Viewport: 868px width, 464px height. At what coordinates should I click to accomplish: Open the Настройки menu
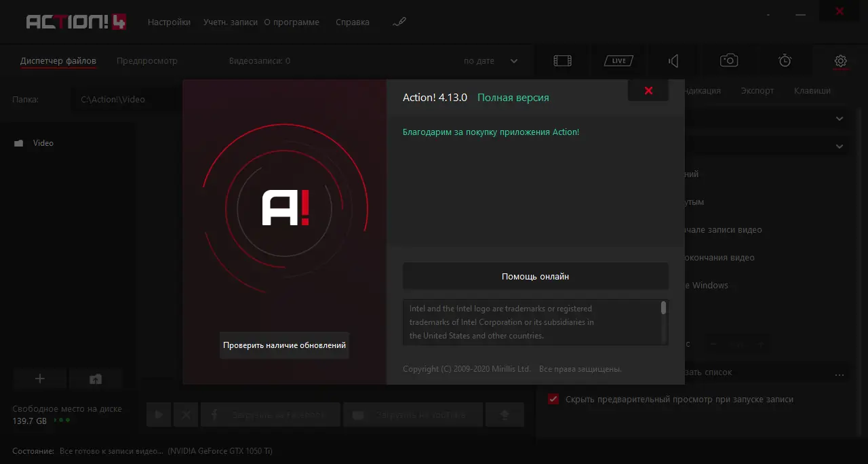pos(169,22)
